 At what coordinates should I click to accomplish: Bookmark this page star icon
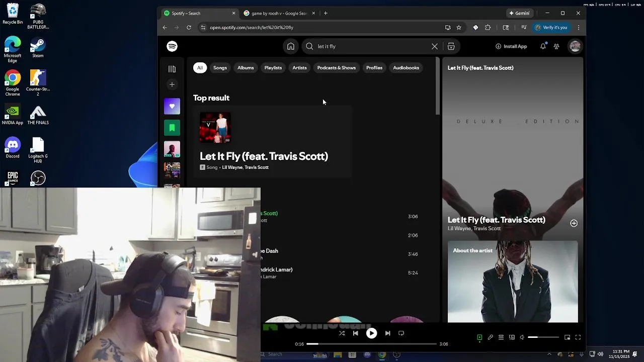459,28
